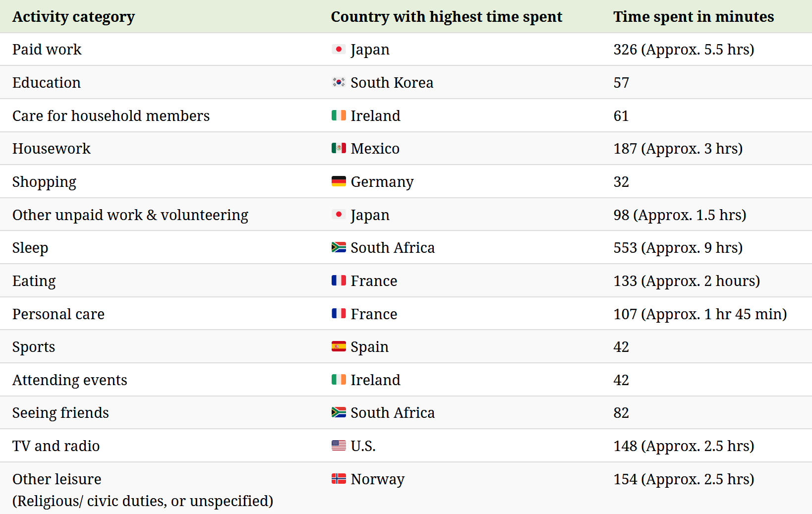Select the "TV and radio" activity cell
812x514 pixels.
tap(56, 446)
